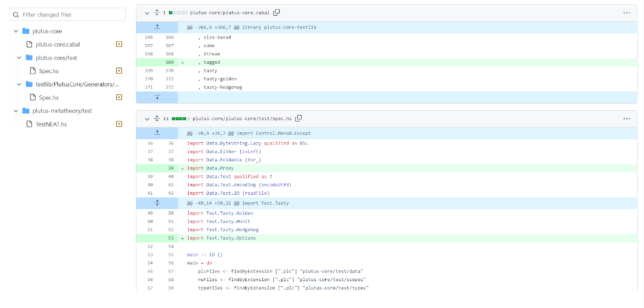Expand lines below tasty-hedgehog in cabal diff
This screenshot has height=308, width=644.
(157, 97)
